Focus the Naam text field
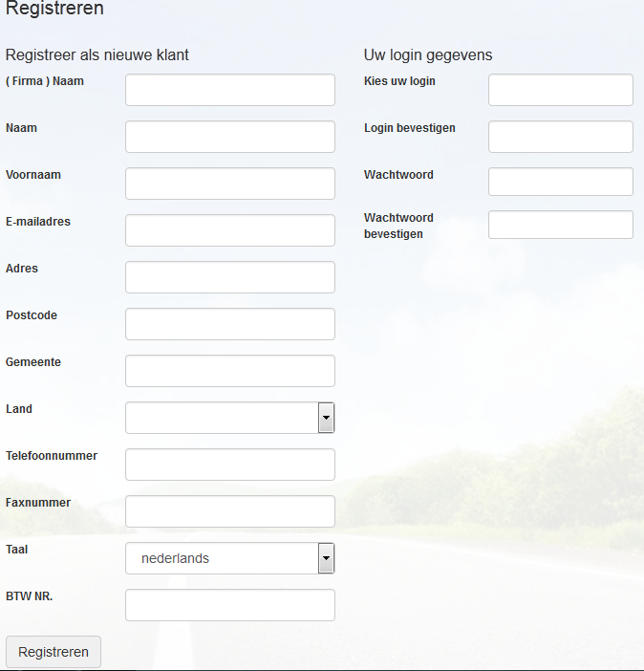The image size is (644, 671). pos(229,137)
